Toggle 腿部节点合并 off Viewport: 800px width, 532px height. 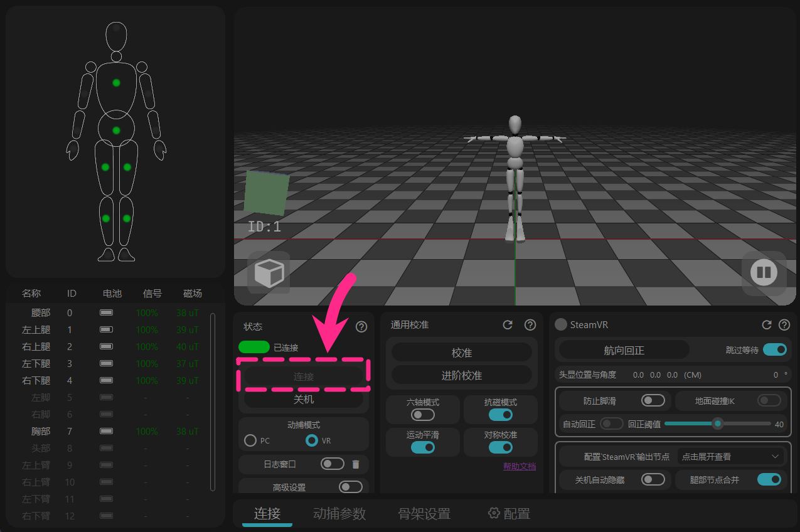point(769,479)
